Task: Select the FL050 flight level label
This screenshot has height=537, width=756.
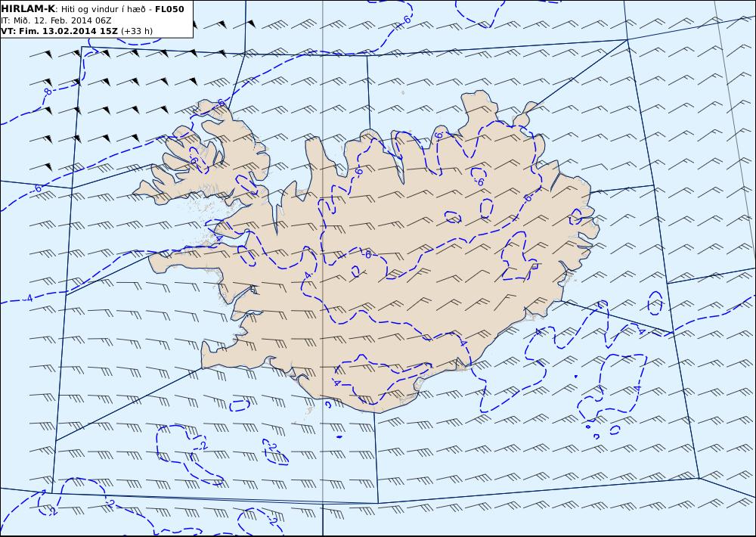Action: (x=169, y=8)
